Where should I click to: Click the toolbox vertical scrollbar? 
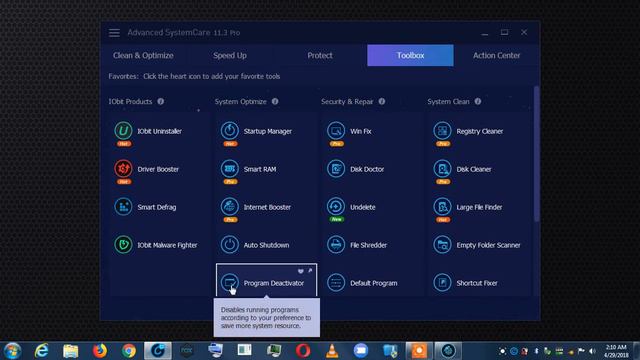536,154
